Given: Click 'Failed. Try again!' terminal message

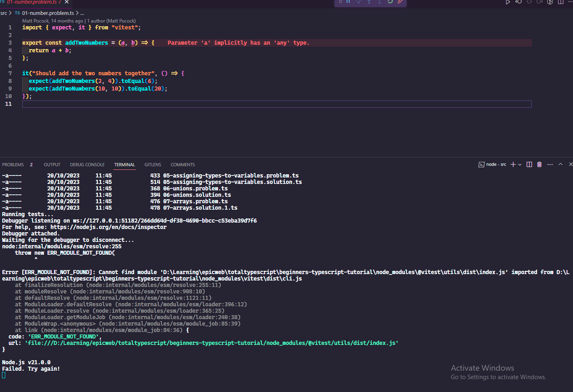Looking at the screenshot, I should 31,369.
